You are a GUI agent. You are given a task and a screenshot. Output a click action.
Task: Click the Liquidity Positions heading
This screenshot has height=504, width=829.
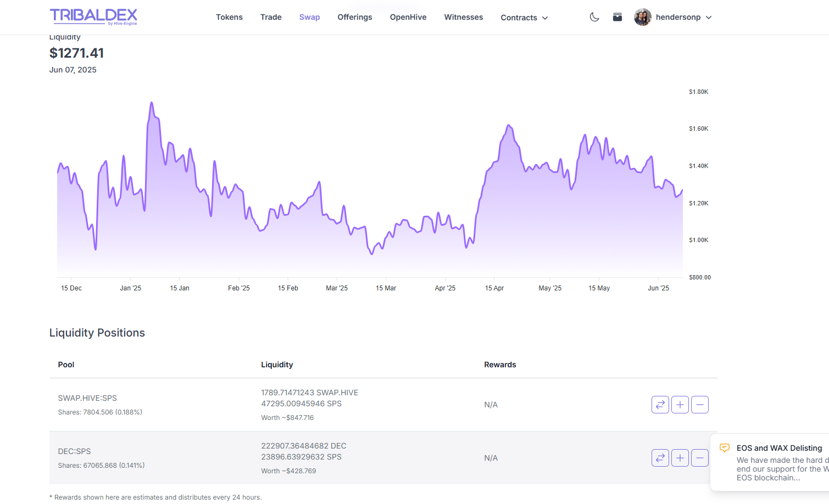point(97,333)
